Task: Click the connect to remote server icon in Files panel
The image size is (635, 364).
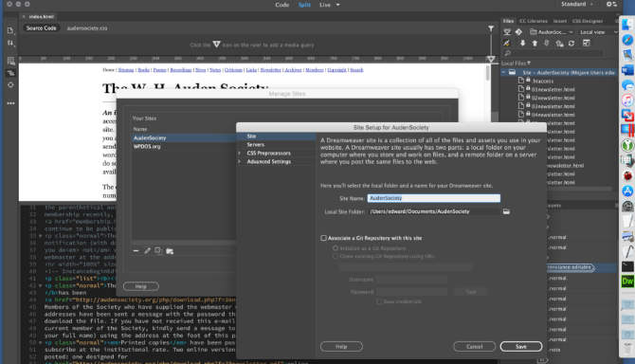Action: click(507, 43)
